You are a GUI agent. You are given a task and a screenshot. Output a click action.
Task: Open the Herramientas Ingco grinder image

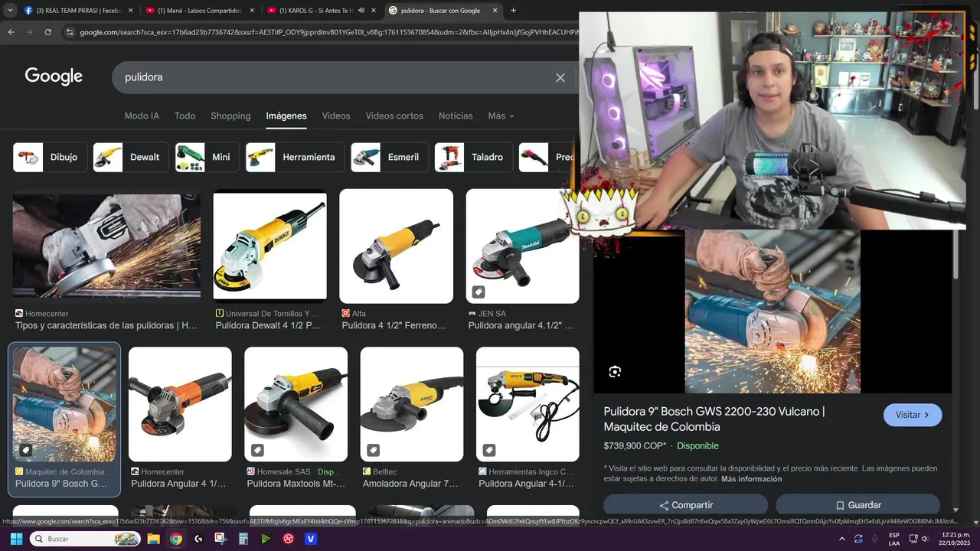pyautogui.click(x=528, y=404)
